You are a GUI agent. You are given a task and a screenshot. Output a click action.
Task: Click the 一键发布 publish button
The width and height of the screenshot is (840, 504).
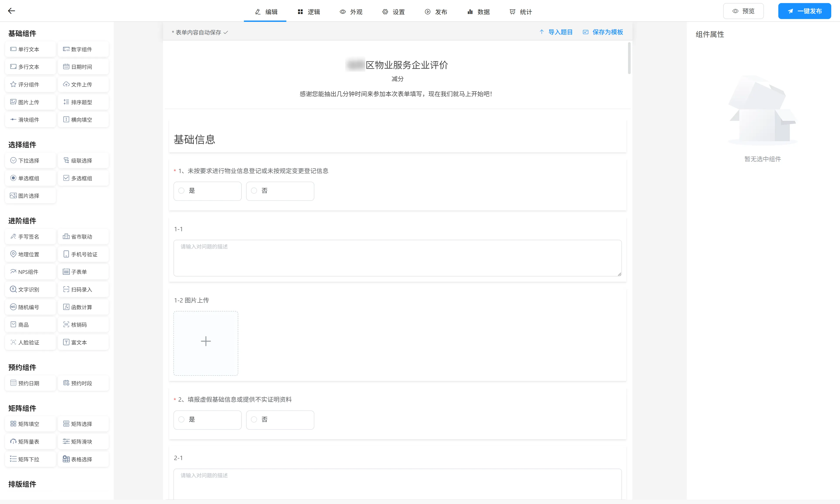tap(804, 11)
